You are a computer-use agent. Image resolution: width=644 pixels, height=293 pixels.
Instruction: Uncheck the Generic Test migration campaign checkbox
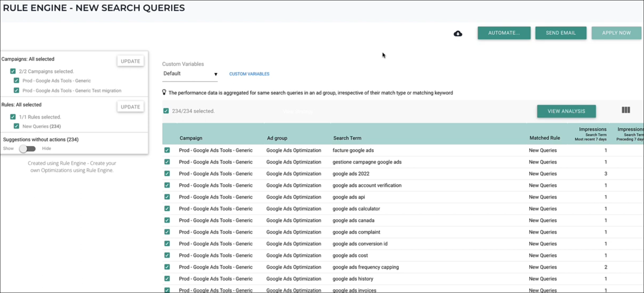[x=16, y=90]
